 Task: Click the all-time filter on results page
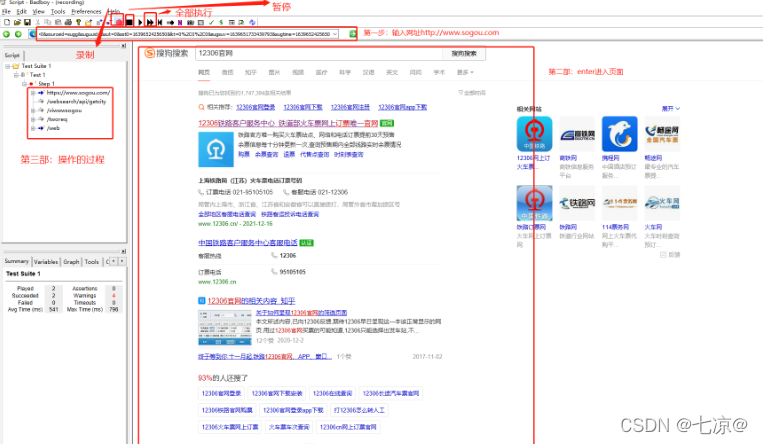point(472,92)
